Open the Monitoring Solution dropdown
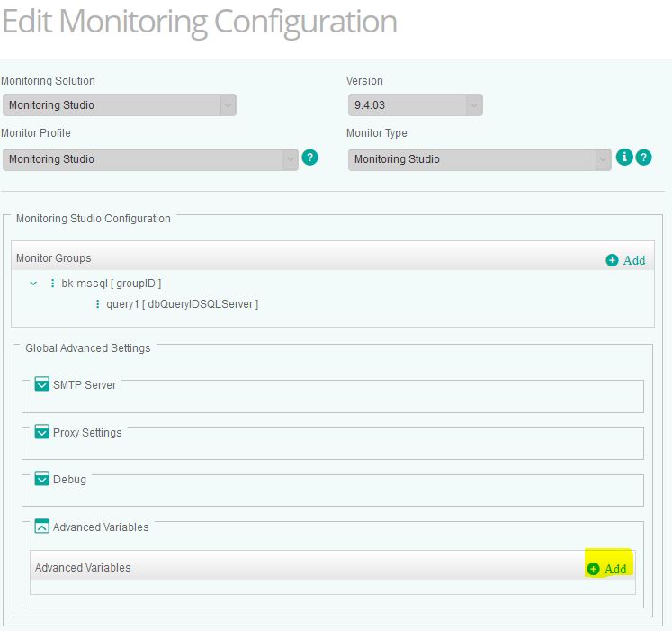Viewport: 672px width, 631px height. click(x=119, y=105)
